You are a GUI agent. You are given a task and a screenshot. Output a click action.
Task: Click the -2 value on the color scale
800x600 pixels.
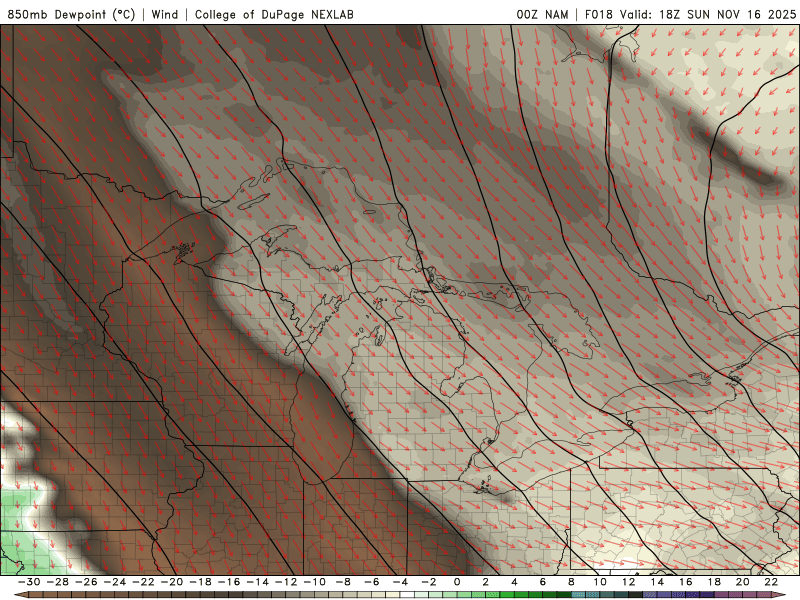(429, 582)
